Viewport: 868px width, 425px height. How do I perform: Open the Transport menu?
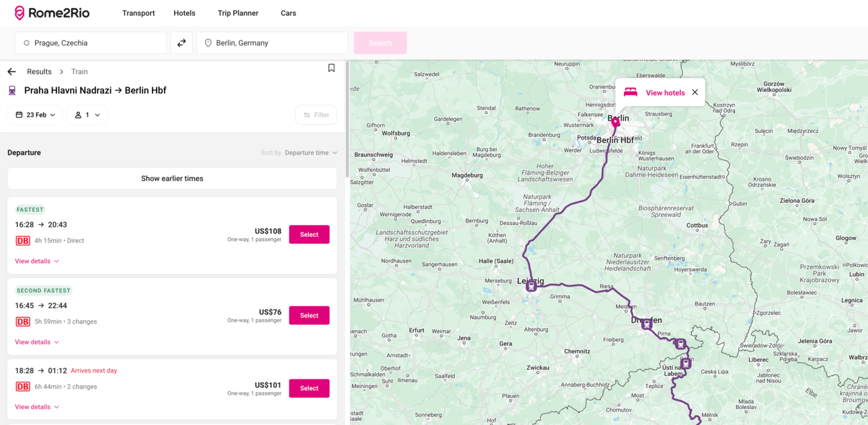tap(138, 13)
